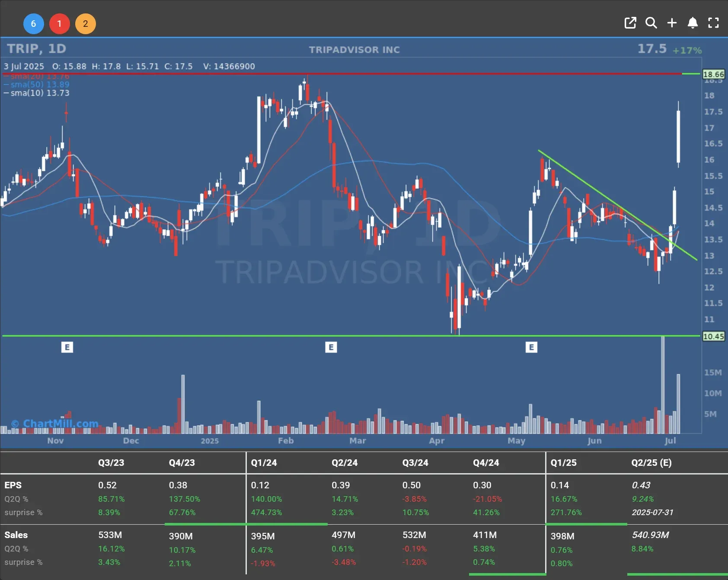728x580 pixels.
Task: Click earnings marker E in November
Action: (x=67, y=347)
